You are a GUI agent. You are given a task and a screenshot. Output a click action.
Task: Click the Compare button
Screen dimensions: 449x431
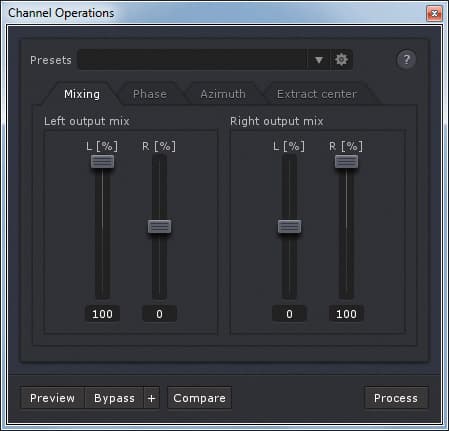[x=199, y=398]
